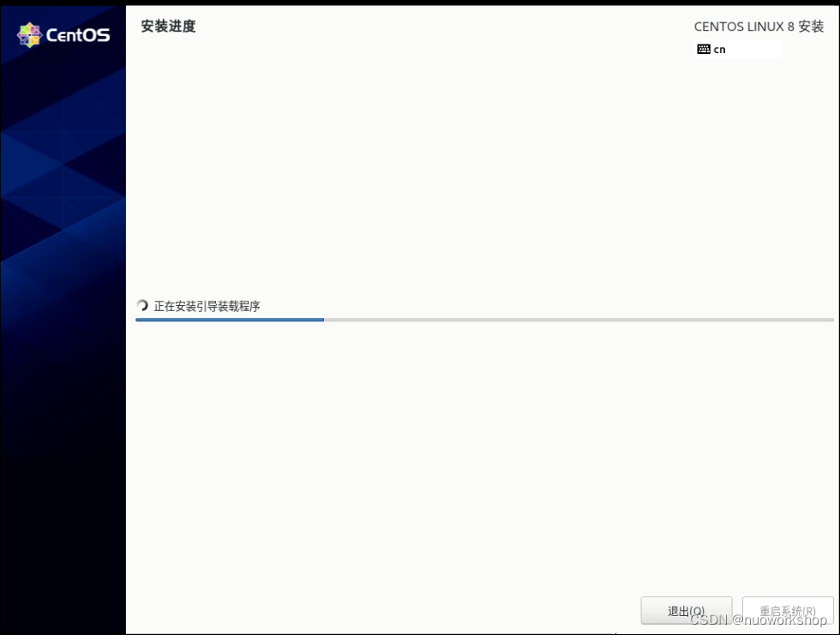Click the 退出(Q) quit button
Screen dimensions: 840x635
tap(687, 610)
